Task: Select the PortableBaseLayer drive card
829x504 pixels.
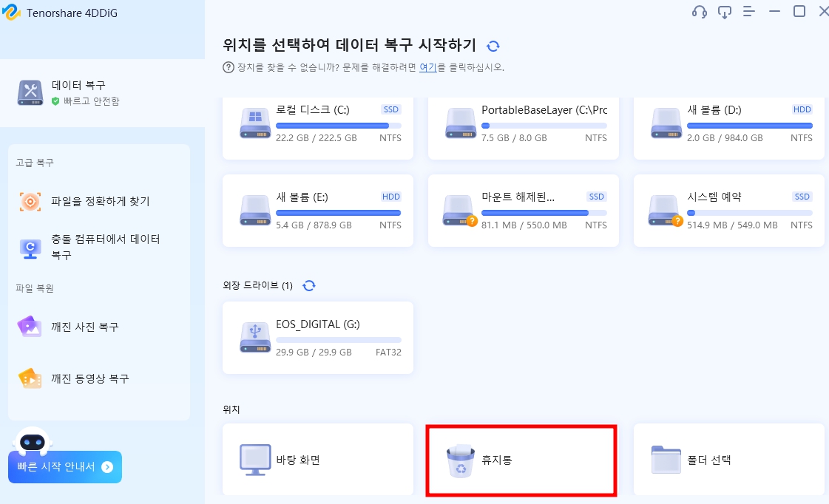Action: coord(524,129)
